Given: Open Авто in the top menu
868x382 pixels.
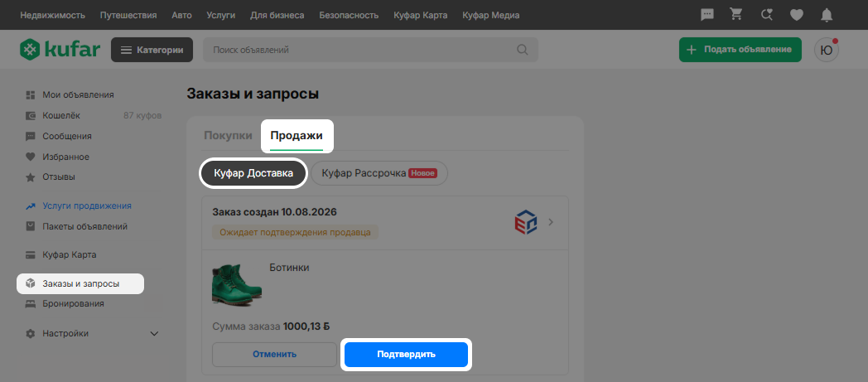Looking at the screenshot, I should (x=181, y=15).
